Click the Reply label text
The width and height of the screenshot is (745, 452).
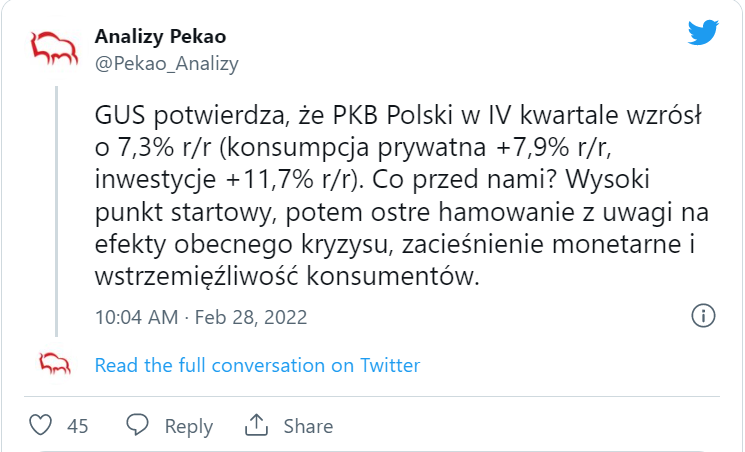(x=189, y=426)
